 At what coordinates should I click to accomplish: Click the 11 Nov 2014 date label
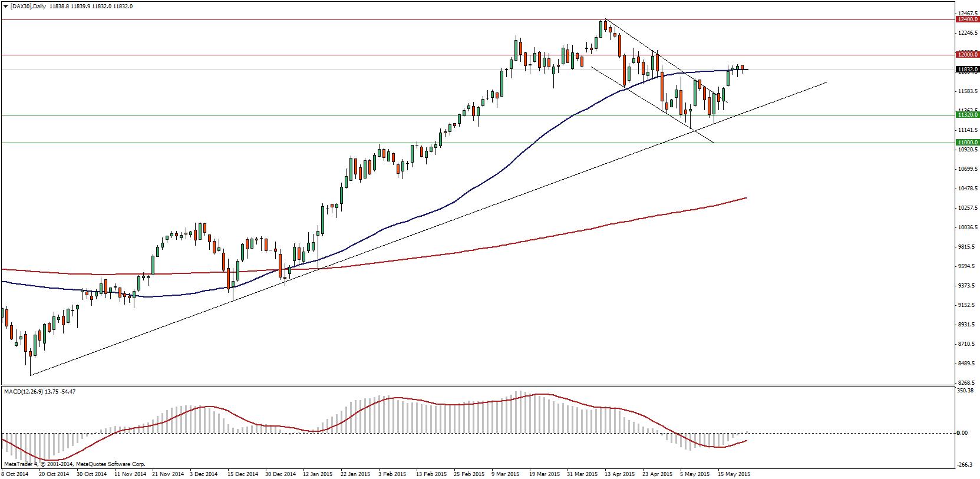coord(130,474)
